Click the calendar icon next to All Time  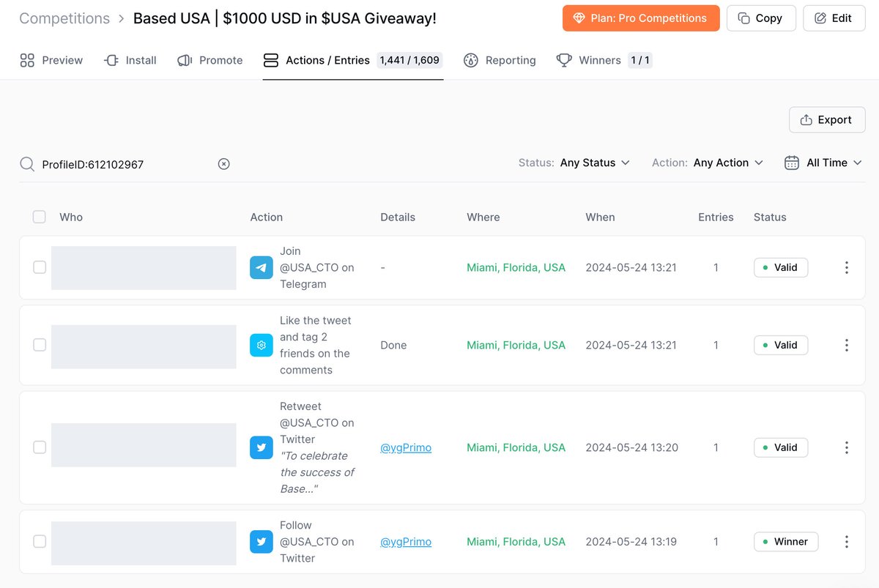(x=792, y=163)
